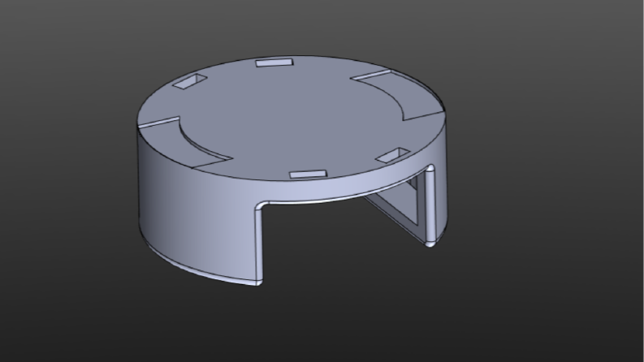Screen dimensions: 644x362
Task: Select the right-side rectangular slot on top face
Action: [x=393, y=156]
